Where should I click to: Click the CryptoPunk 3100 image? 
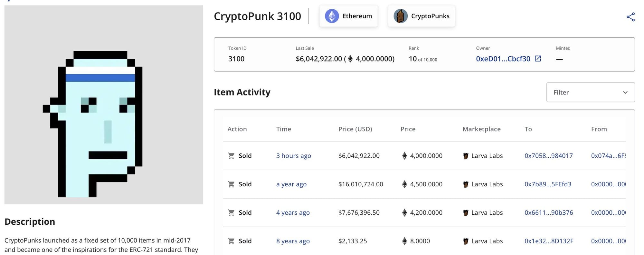pyautogui.click(x=104, y=105)
